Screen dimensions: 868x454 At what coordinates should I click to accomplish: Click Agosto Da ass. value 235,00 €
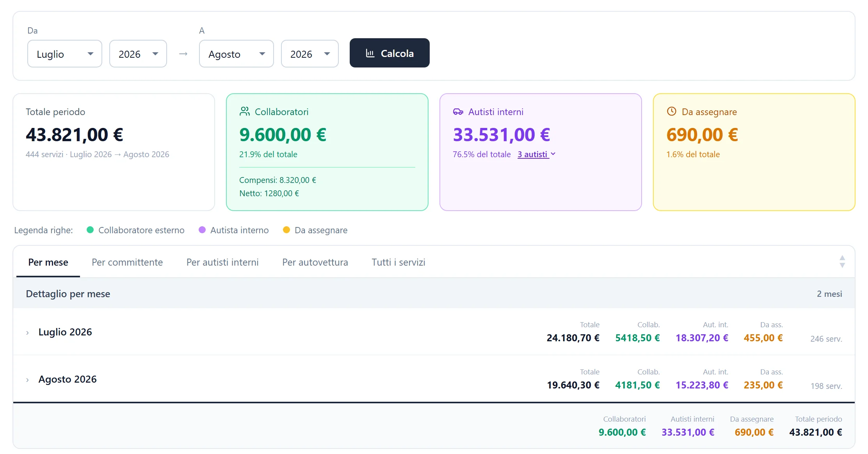(763, 385)
